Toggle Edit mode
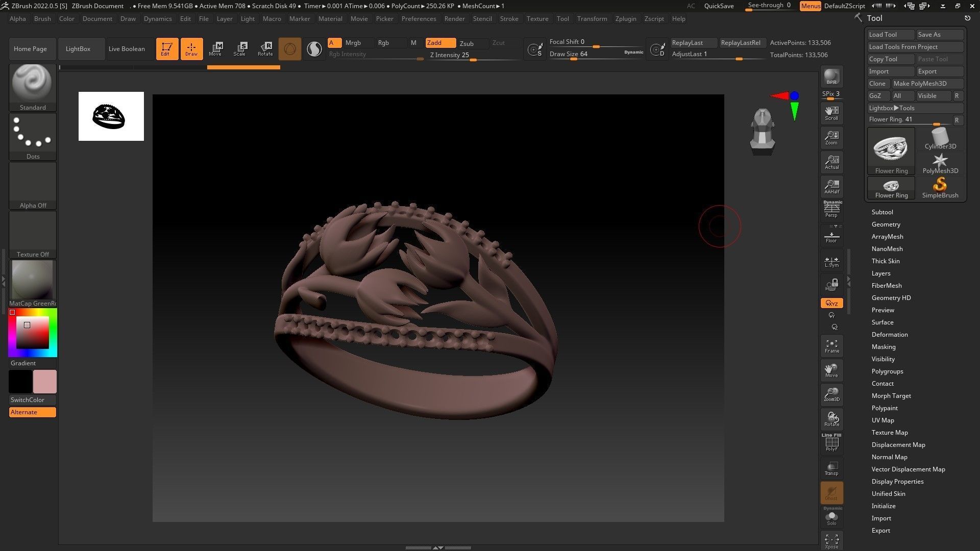 coord(167,48)
